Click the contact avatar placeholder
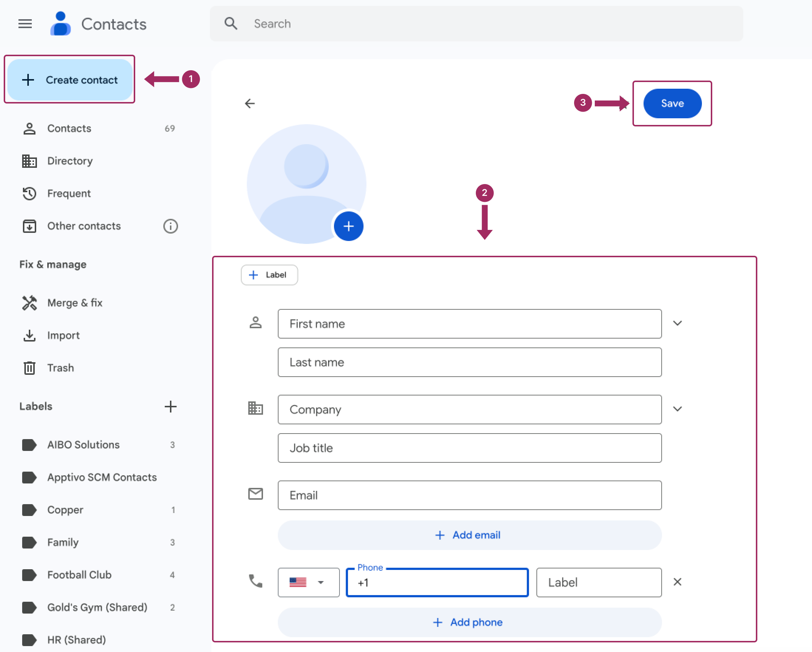Screen dimensions: 812x652 pyautogui.click(x=306, y=184)
